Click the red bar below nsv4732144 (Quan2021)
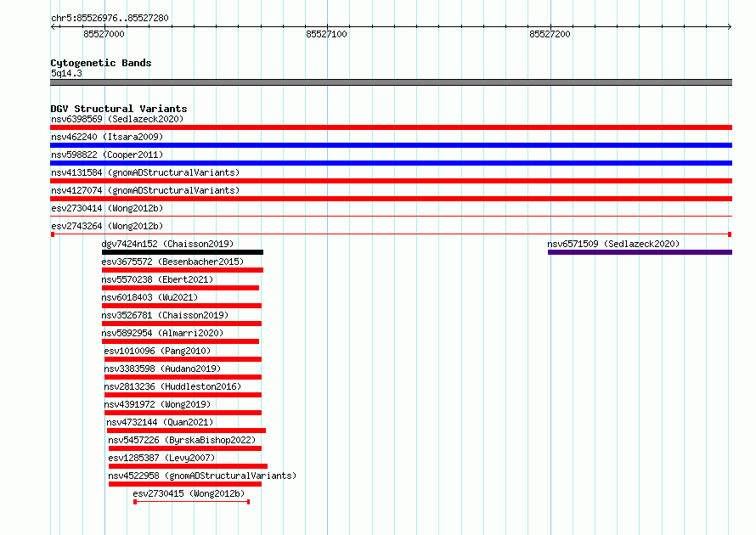The width and height of the screenshot is (756, 535). (186, 431)
